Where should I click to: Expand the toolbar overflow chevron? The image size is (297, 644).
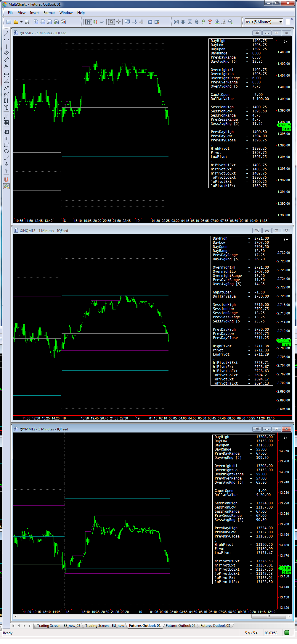[293, 19]
